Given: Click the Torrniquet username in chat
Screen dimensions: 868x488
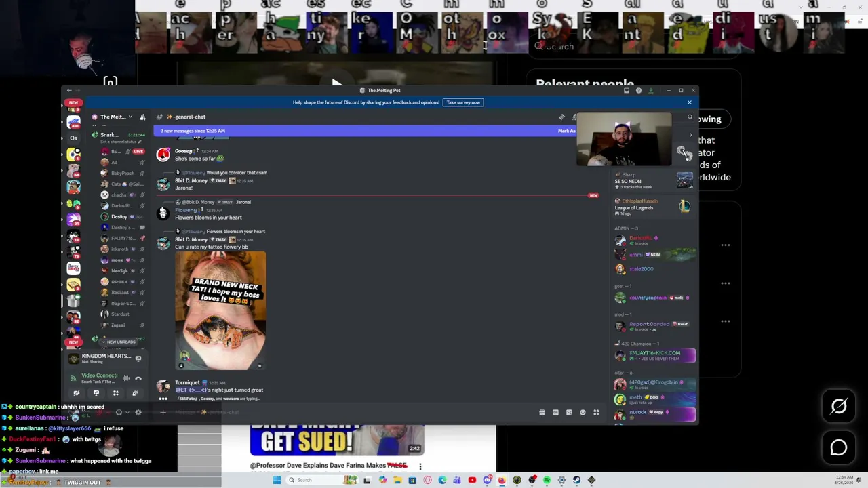Looking at the screenshot, I should click(x=187, y=383).
